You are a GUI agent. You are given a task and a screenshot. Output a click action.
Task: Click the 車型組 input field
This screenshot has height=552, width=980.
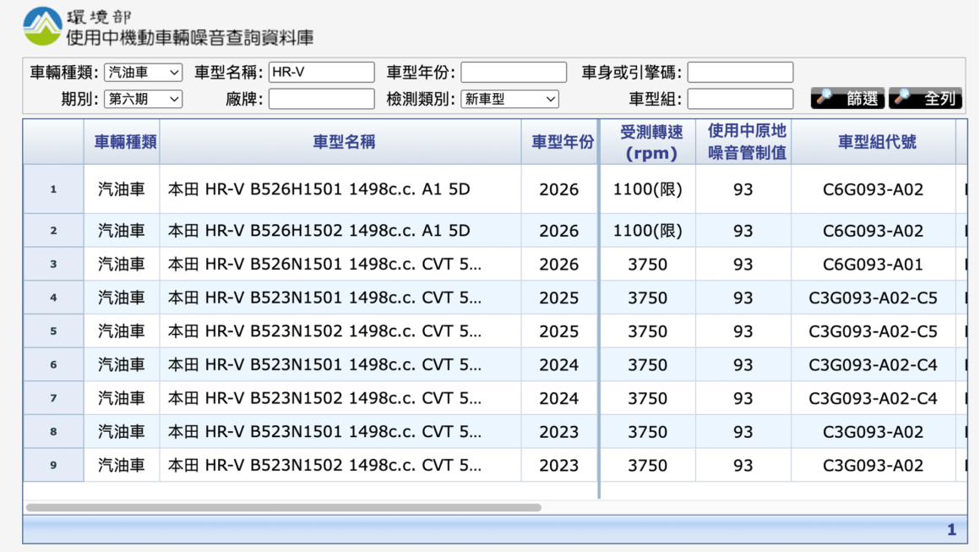coord(741,98)
